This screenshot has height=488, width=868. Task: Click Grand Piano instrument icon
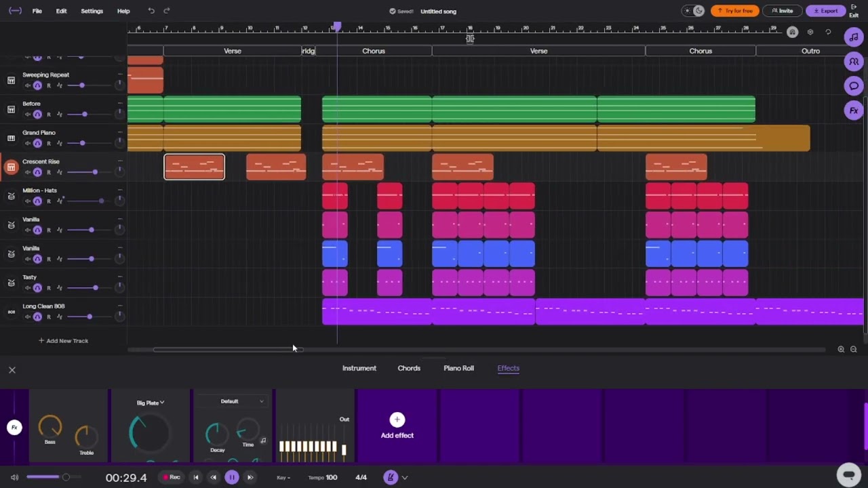(x=11, y=138)
